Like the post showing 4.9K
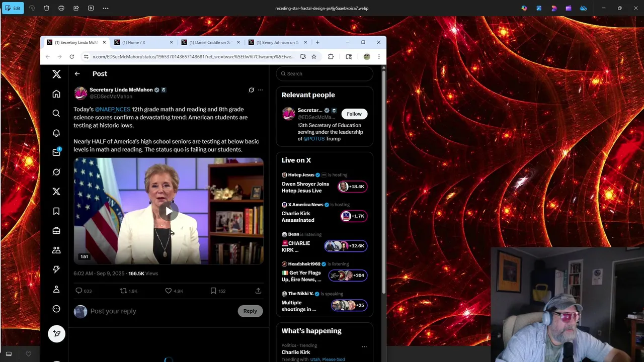Image resolution: width=644 pixels, height=362 pixels. coord(174,291)
